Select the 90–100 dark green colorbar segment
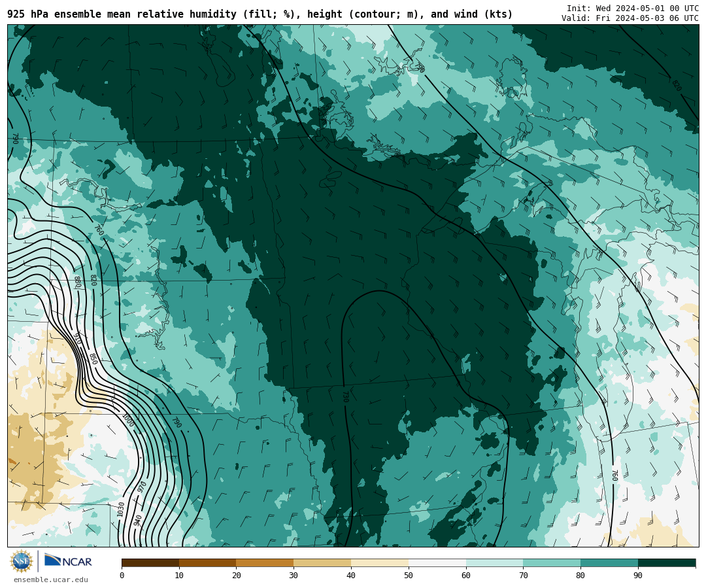Viewport: 706px width, 588px height. coord(667,562)
